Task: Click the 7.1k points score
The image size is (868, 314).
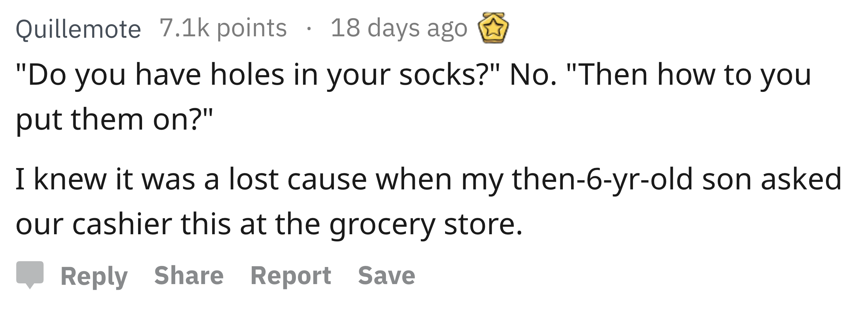Action: click(223, 28)
